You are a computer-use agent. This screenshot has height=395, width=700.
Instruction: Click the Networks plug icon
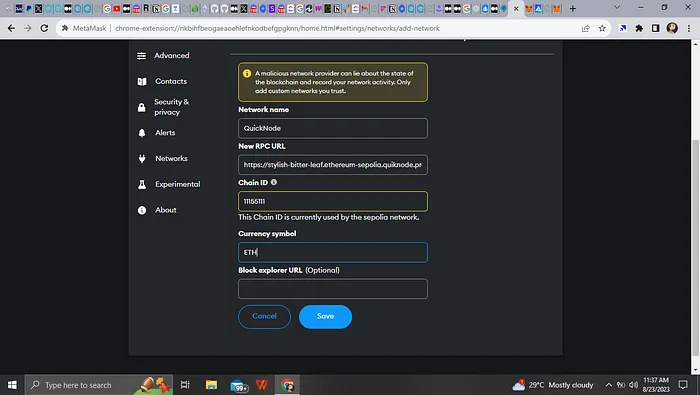(142, 159)
